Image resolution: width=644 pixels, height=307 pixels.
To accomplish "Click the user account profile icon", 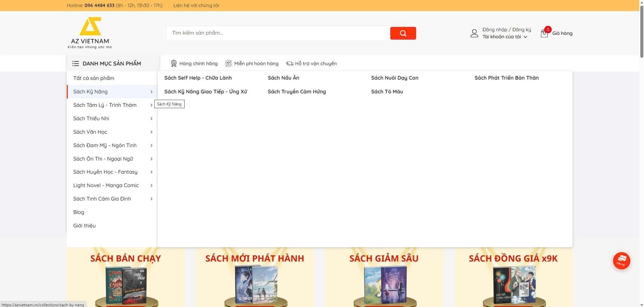I will click(474, 33).
